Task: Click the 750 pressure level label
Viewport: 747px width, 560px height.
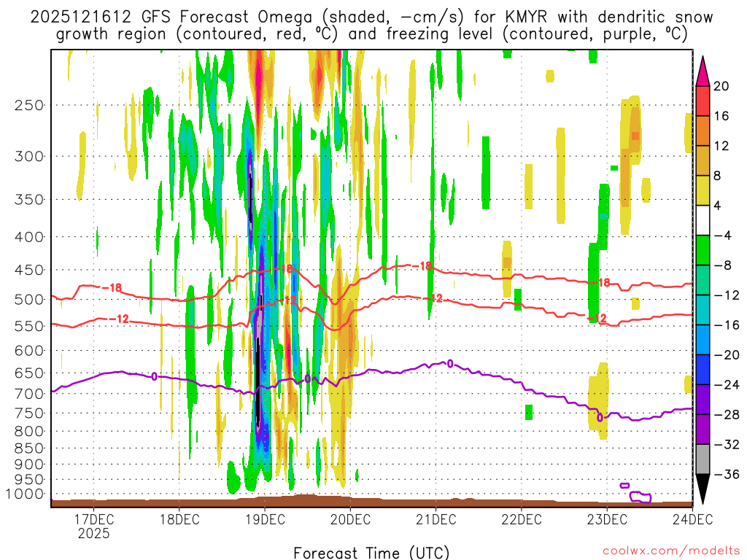Action: 28,413
